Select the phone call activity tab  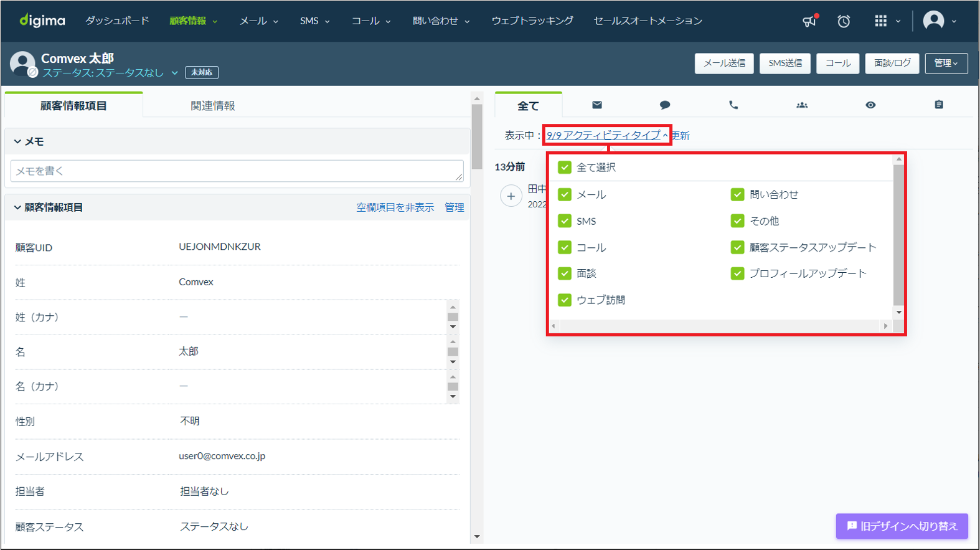pos(733,105)
